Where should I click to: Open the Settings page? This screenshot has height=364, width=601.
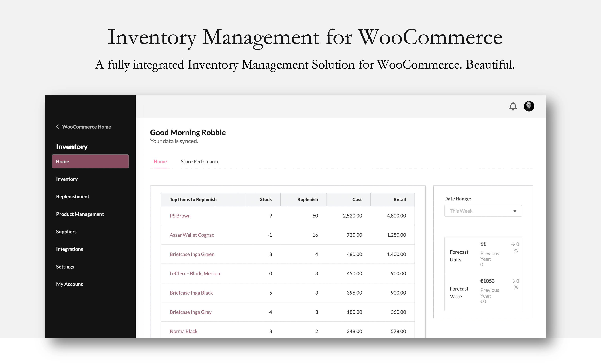(x=65, y=266)
